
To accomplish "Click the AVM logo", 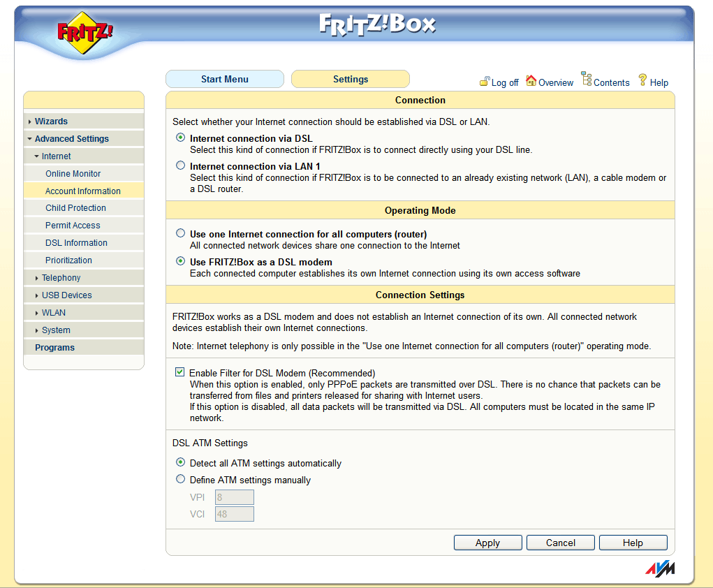I will pyautogui.click(x=660, y=568).
